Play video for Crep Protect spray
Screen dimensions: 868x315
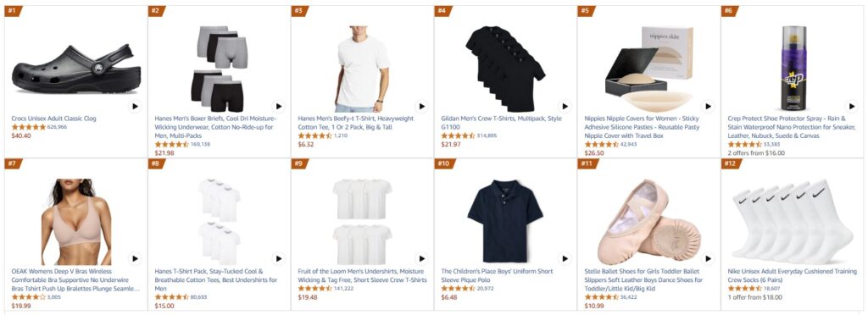(851, 106)
